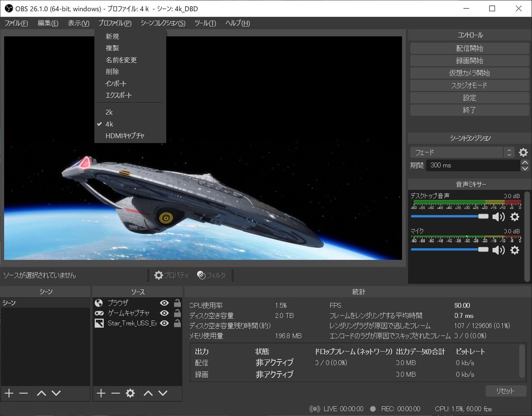Move the source down with arrow

163,393
